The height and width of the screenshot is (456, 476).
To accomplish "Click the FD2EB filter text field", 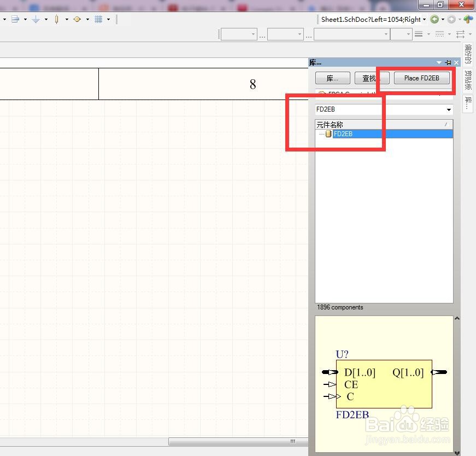I will (379, 109).
